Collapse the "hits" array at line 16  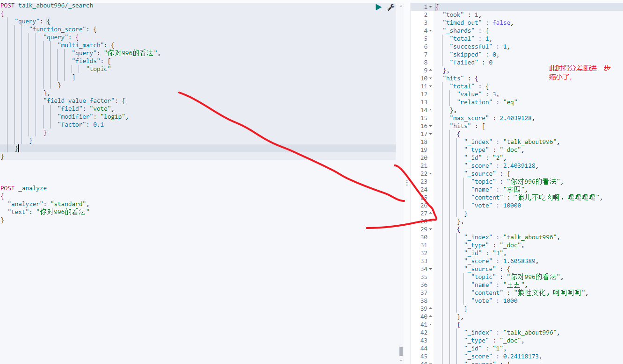point(431,126)
